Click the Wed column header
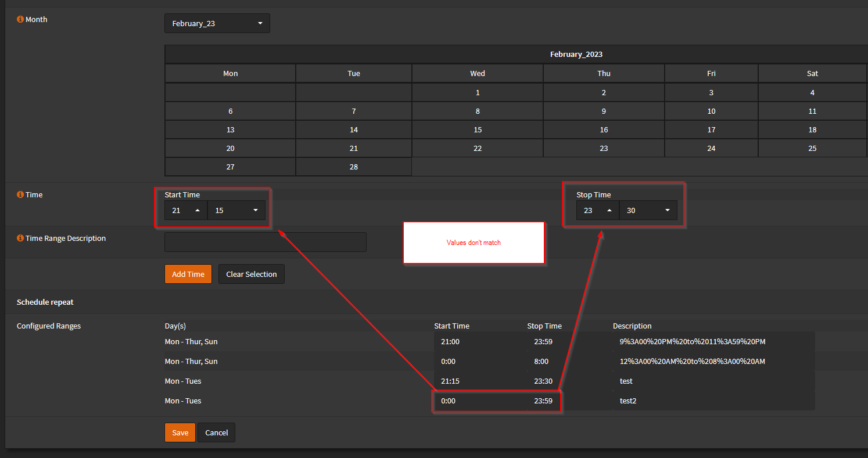This screenshot has height=458, width=868. [477, 73]
